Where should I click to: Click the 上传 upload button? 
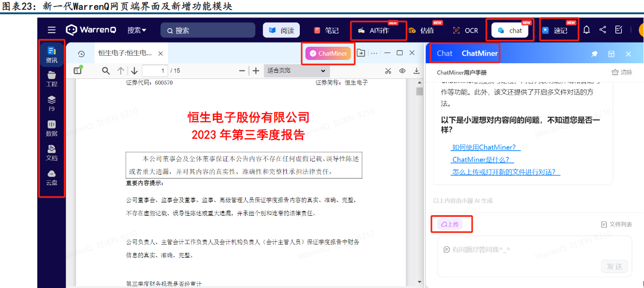click(450, 224)
